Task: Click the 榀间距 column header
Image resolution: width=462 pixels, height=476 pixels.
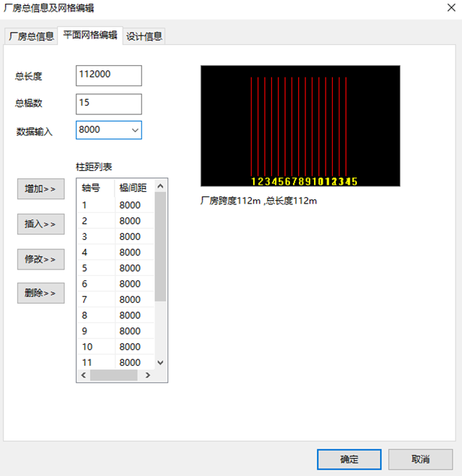Action: [135, 188]
